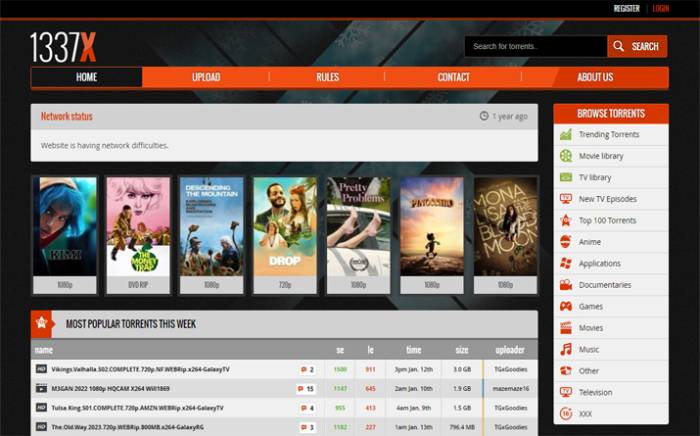Open Documentaries link
Screen dimensions: 700x436
pos(605,285)
